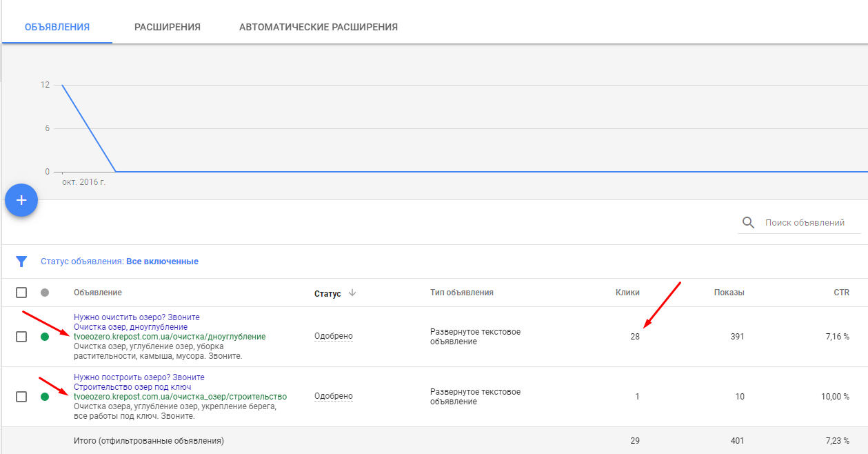868x454 pixels.
Task: Click the chart line peak at value 12
Action: click(x=62, y=86)
